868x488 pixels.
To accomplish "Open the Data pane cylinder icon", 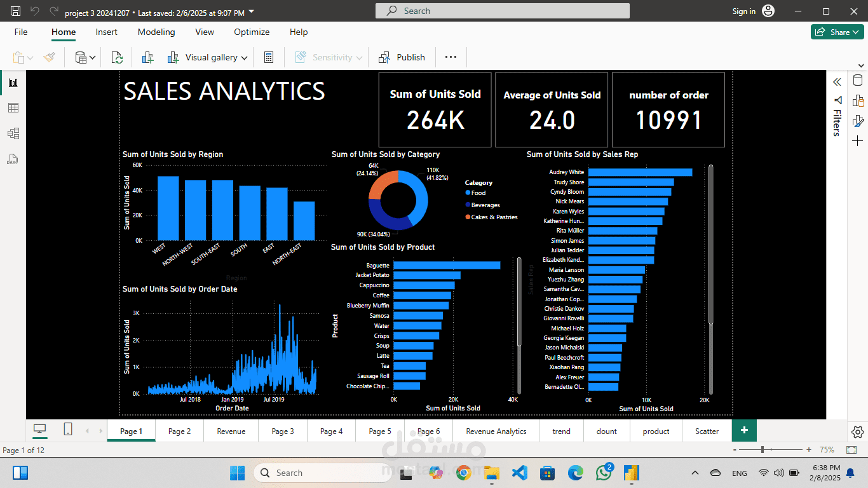I will [x=858, y=81].
